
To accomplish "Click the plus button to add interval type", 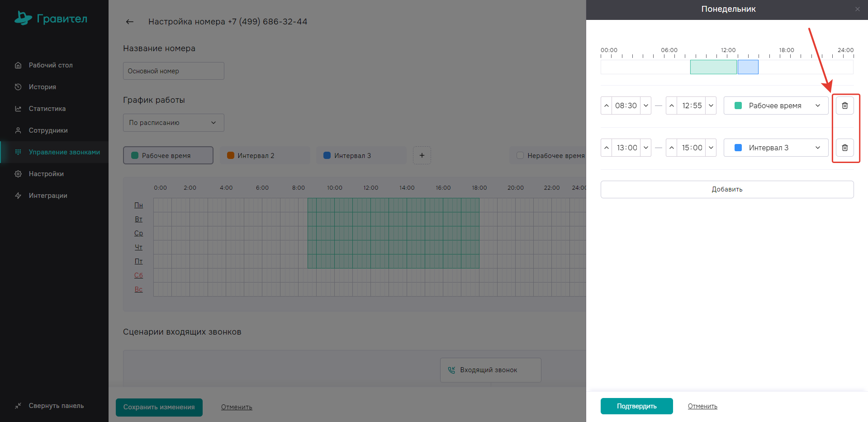I will pos(422,155).
